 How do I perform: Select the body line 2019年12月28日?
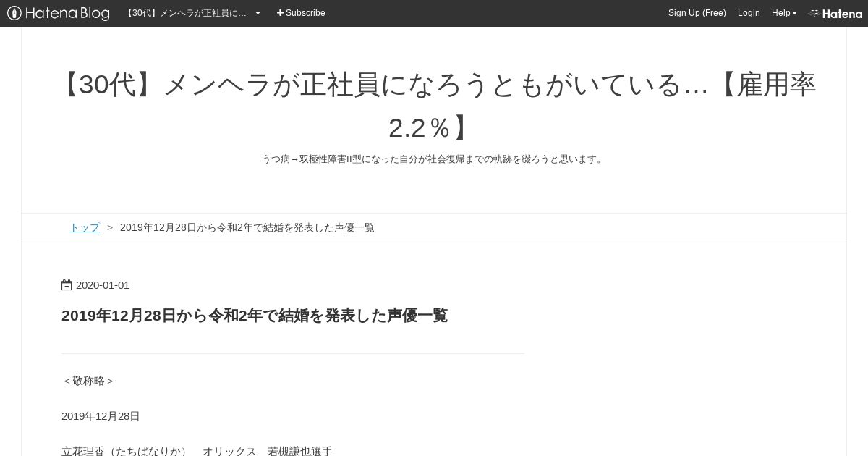101,416
